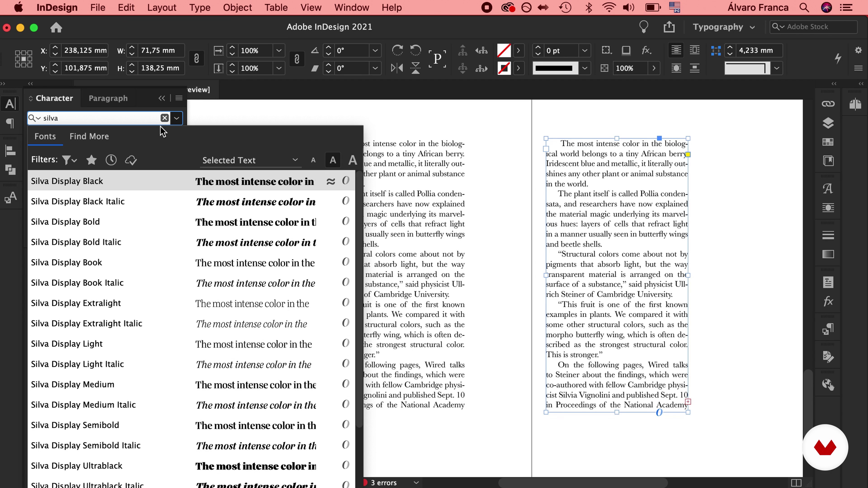
Task: Open the rotation angle dropdown
Action: 375,51
